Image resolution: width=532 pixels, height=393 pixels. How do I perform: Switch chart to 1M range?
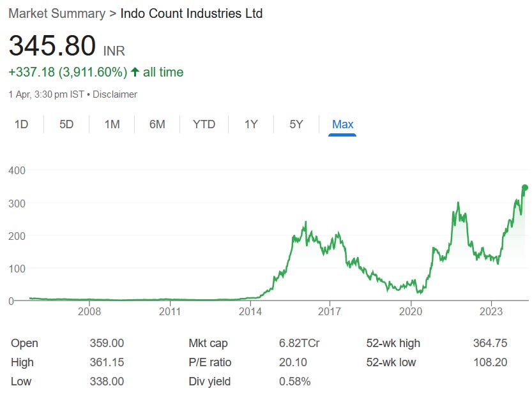click(112, 124)
